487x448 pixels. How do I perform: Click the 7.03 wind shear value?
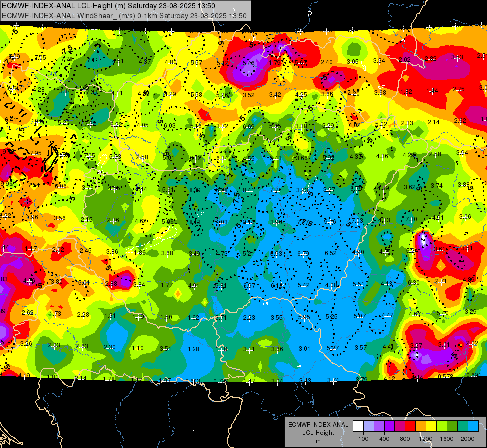click(357, 220)
